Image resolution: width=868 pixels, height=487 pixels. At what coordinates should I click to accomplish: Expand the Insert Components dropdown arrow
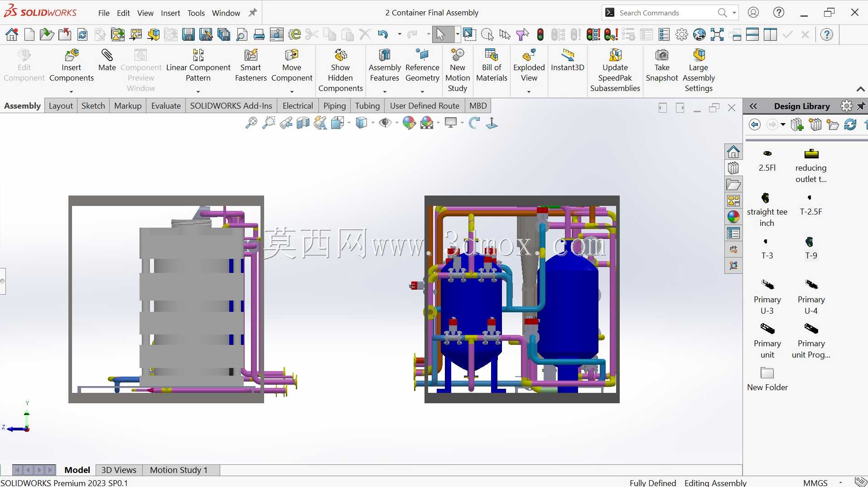point(71,92)
